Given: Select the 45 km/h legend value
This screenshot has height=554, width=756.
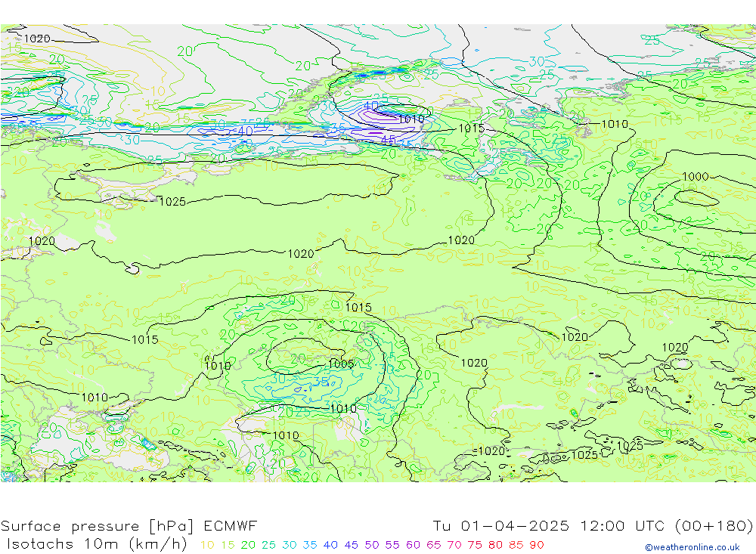Looking at the screenshot, I should click(351, 545).
